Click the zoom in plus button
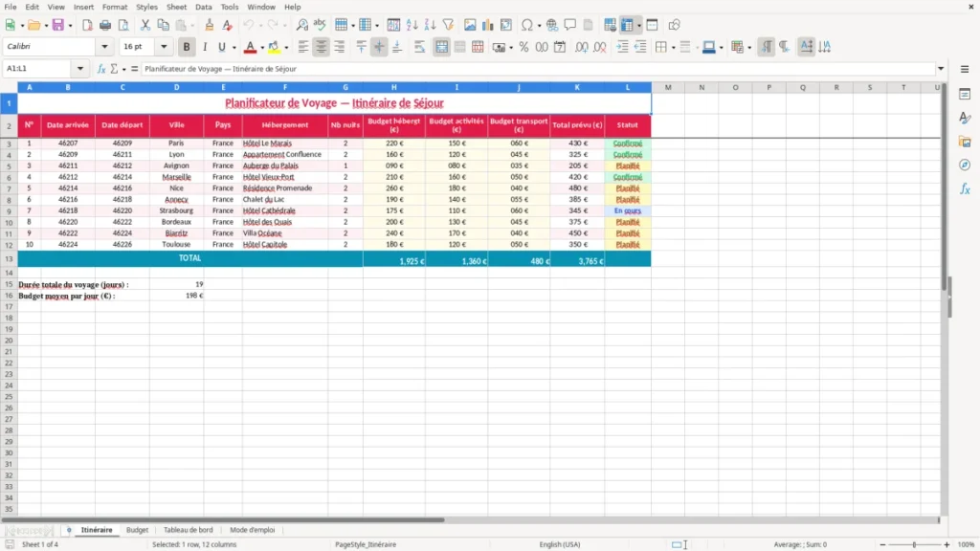Screen dimensions: 980x551 coord(947,544)
